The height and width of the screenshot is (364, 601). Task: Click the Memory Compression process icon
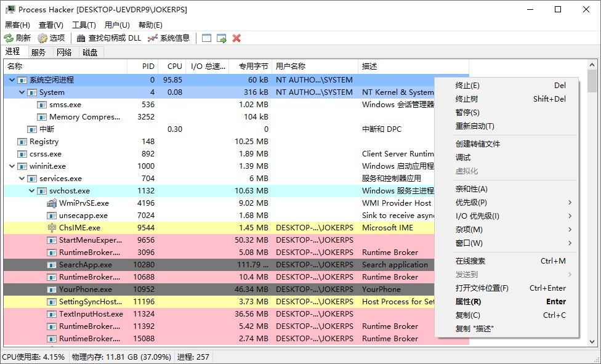(x=42, y=117)
